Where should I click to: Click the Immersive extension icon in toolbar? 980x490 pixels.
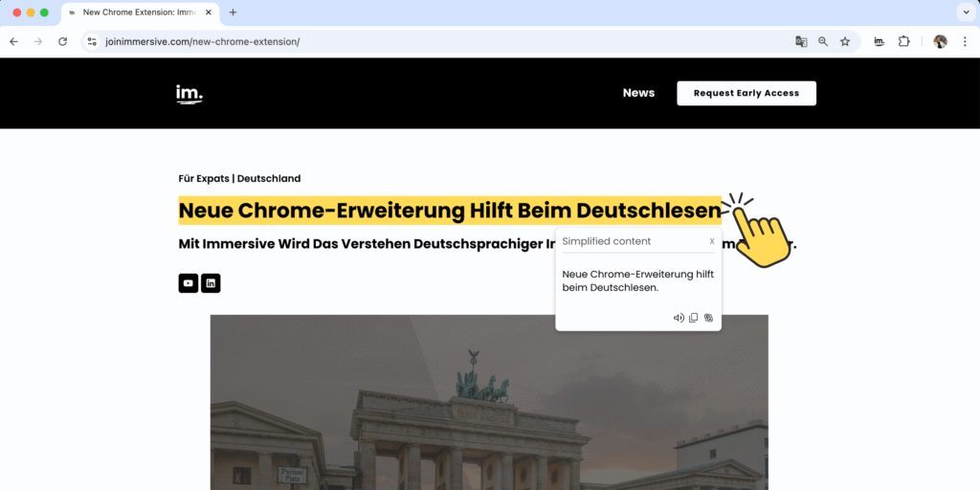pos(879,41)
